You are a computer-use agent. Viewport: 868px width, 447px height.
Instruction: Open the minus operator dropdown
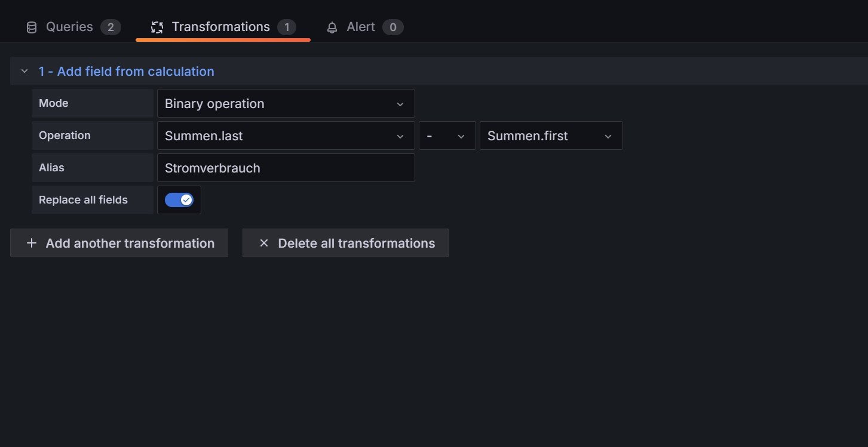tap(447, 136)
